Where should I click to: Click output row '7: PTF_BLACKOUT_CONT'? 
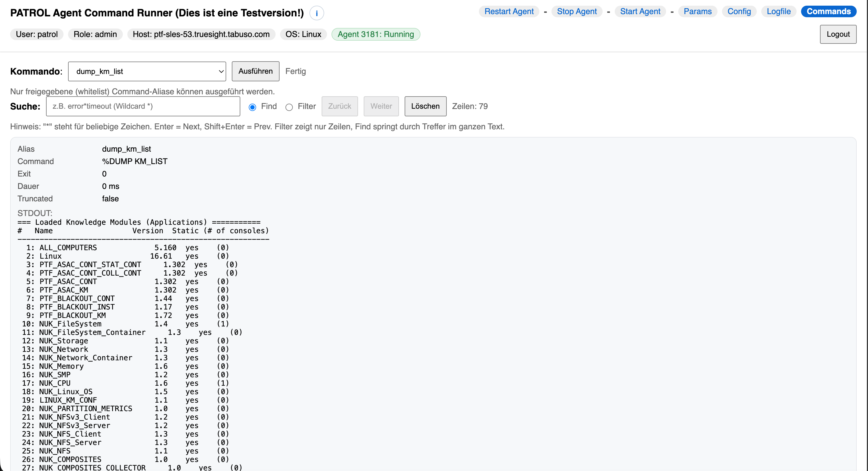click(x=127, y=298)
